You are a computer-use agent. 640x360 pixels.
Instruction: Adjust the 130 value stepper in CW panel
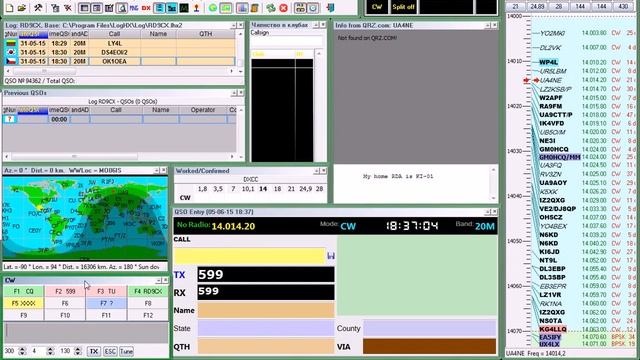tap(78, 351)
